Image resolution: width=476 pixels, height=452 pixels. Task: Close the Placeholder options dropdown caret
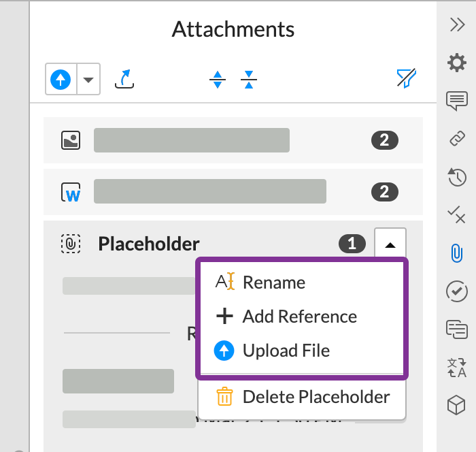coord(390,244)
